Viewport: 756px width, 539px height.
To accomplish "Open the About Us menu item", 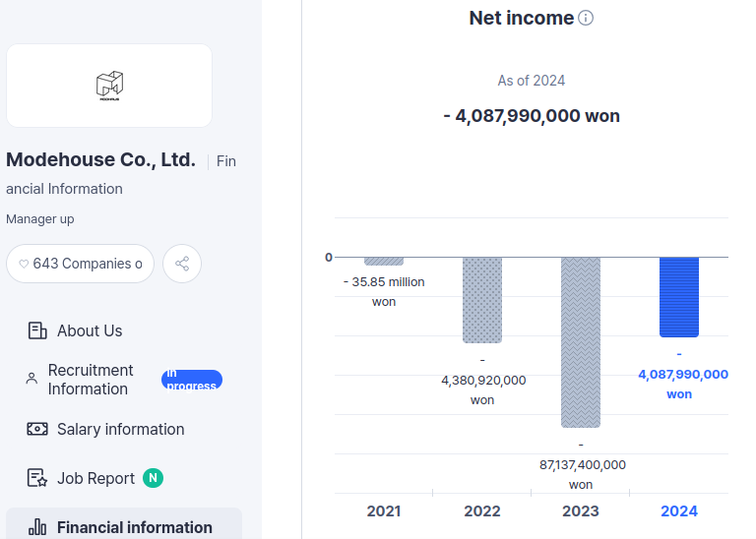I will coord(124,330).
